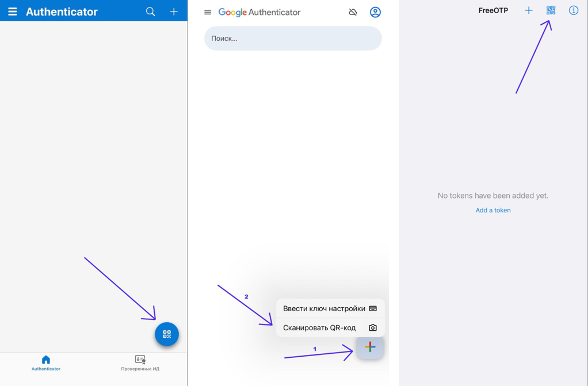Tap the blue QR scan floating button
This screenshot has width=588, height=386.
167,334
